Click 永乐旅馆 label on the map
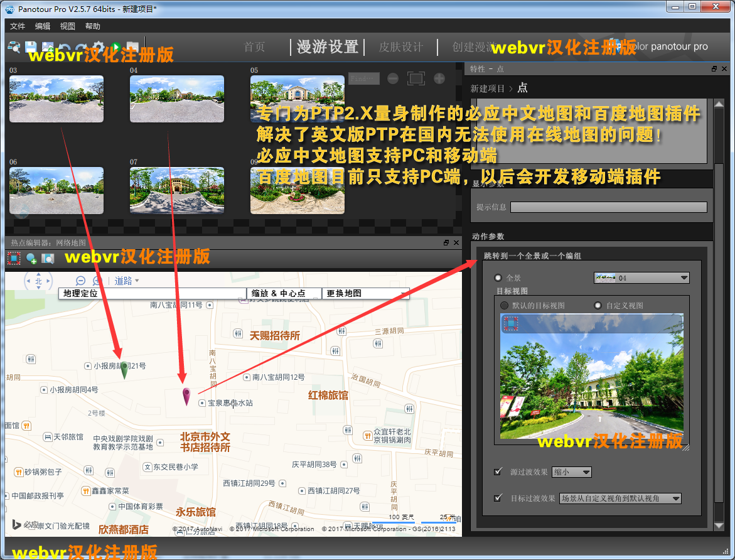This screenshot has width=735, height=560. tap(195, 512)
